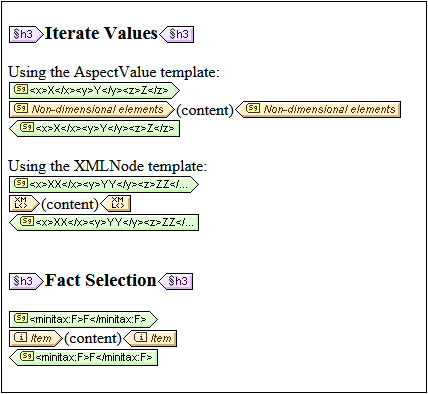This screenshot has width=428, height=394.
Task: Click the opening XML node tag
Action: 24,203
